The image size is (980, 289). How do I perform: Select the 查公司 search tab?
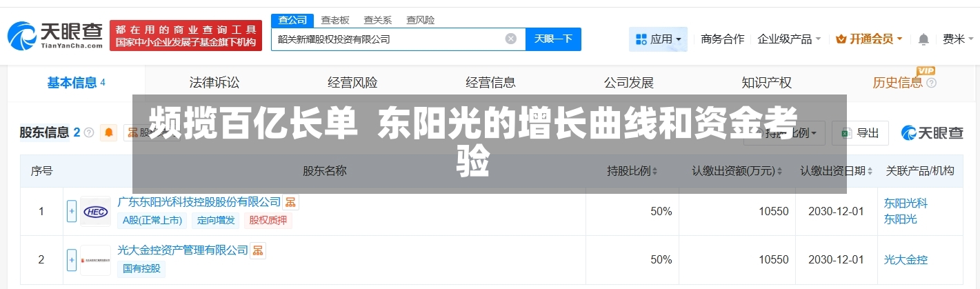[x=292, y=20]
